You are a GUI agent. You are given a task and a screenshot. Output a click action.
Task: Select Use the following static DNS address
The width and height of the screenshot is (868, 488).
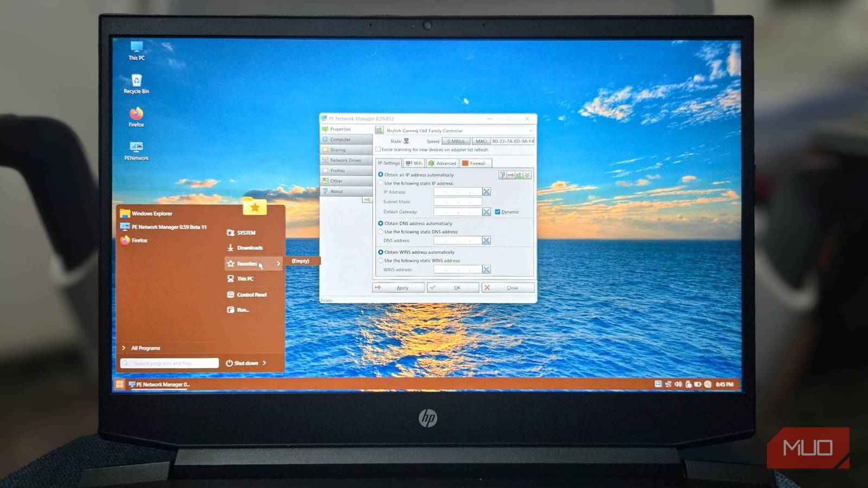click(381, 232)
